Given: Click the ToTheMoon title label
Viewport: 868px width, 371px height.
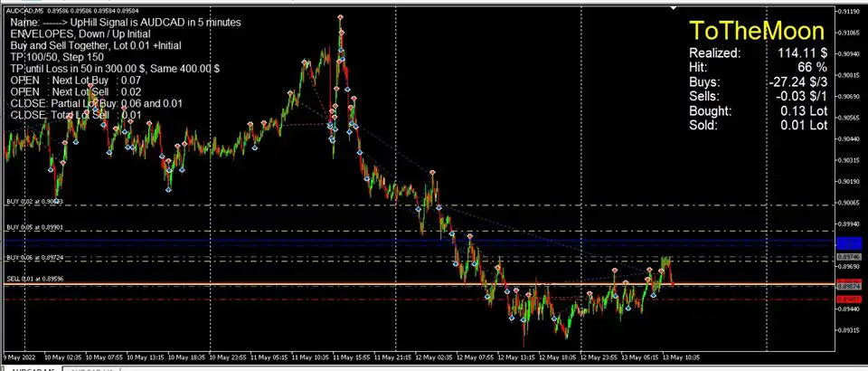Looking at the screenshot, I should (x=757, y=31).
